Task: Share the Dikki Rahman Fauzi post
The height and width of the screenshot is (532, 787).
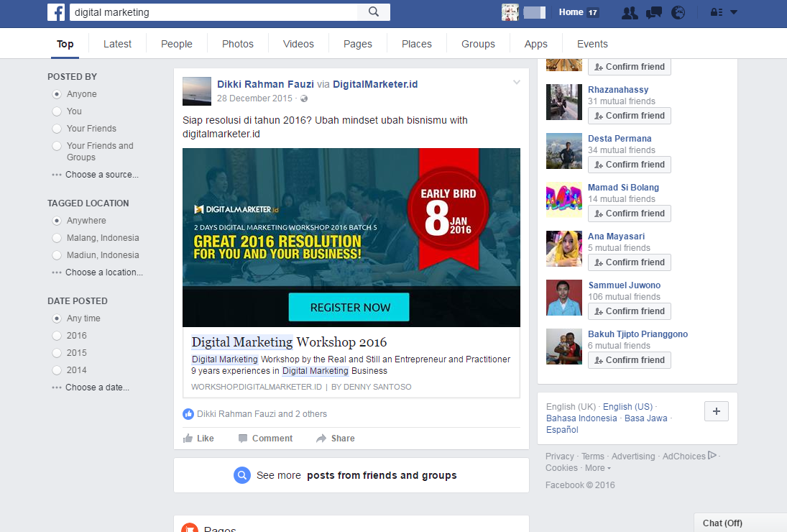Action: (335, 438)
